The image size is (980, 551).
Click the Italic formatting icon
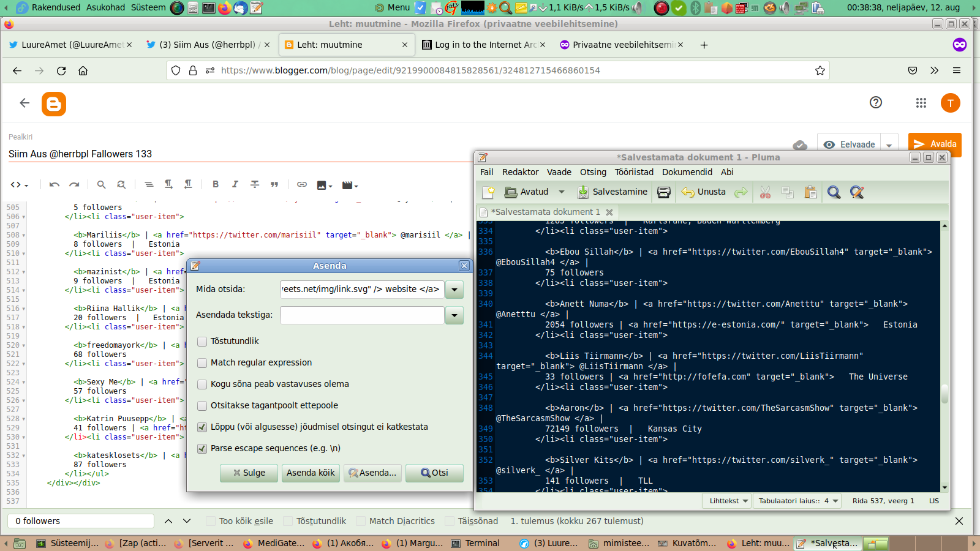click(x=235, y=184)
